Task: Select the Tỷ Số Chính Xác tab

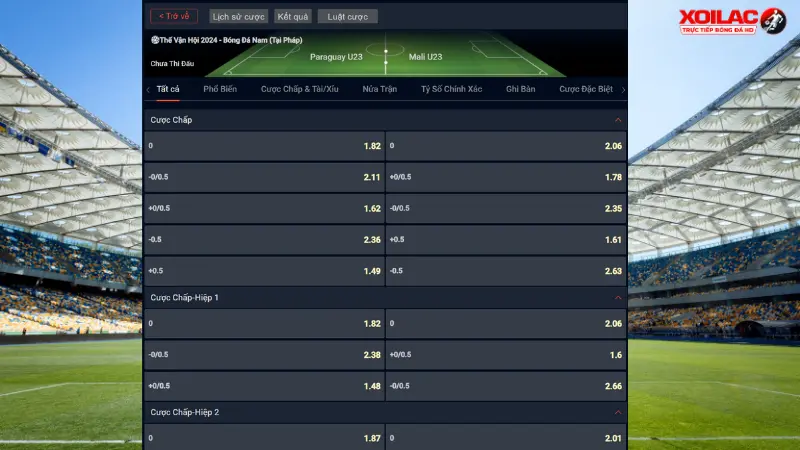Action: click(452, 89)
